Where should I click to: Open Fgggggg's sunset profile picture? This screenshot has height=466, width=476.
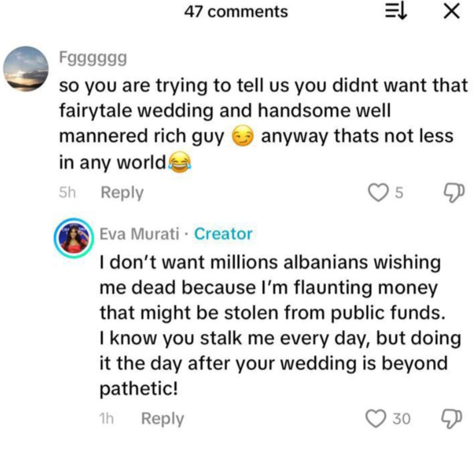coord(27,68)
